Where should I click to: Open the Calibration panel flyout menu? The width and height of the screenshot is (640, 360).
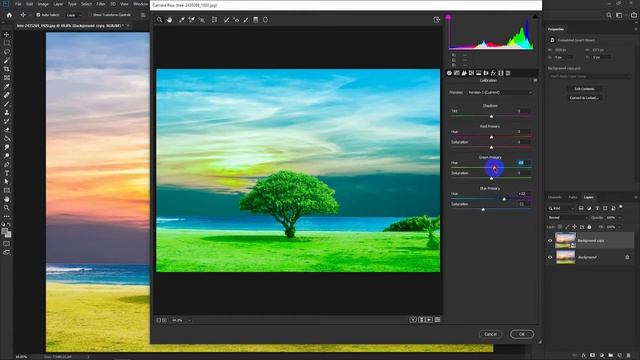tap(535, 80)
